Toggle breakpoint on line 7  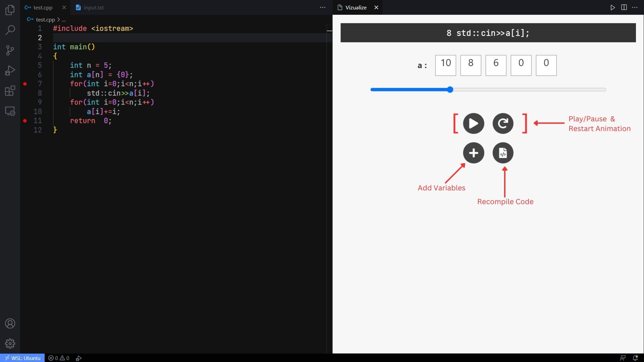25,84
